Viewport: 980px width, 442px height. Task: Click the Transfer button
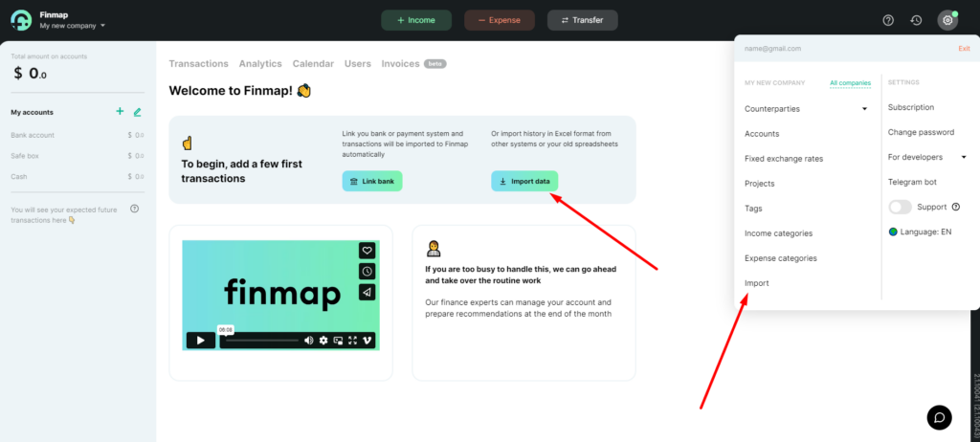tap(583, 20)
